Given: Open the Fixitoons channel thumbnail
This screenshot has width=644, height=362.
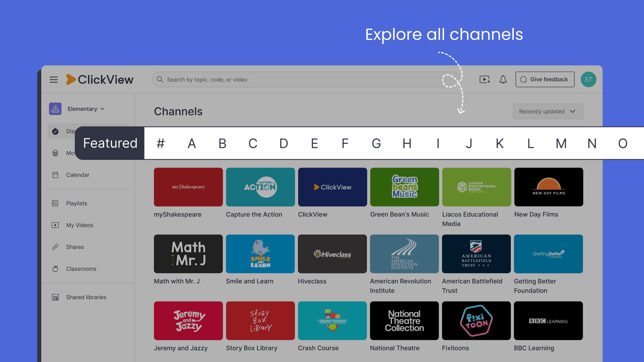Looking at the screenshot, I should 476,321.
